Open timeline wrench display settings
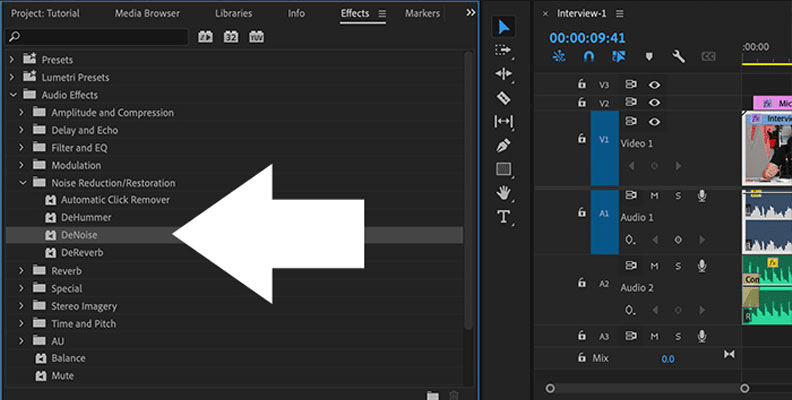Image resolution: width=792 pixels, height=400 pixels. (x=678, y=57)
